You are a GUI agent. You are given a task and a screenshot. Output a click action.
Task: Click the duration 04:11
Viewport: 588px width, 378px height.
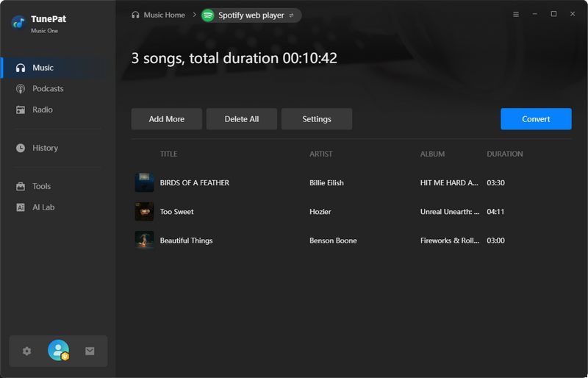(495, 212)
